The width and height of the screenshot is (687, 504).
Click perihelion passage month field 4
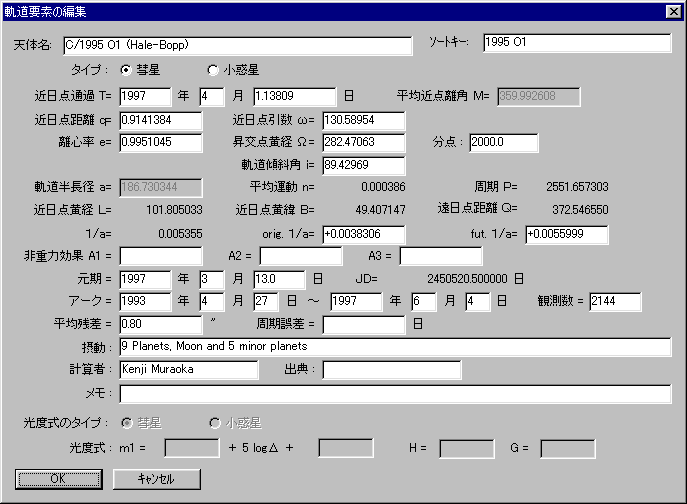coord(212,96)
